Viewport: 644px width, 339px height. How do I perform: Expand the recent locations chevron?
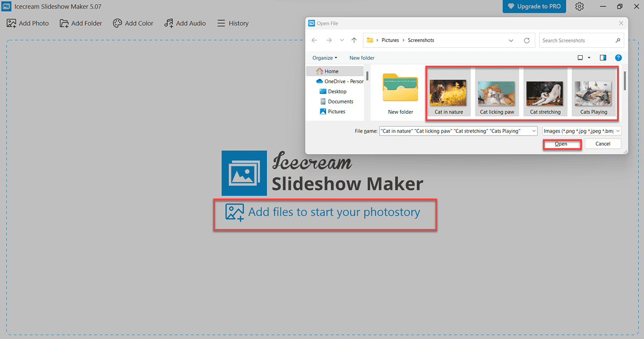point(342,40)
